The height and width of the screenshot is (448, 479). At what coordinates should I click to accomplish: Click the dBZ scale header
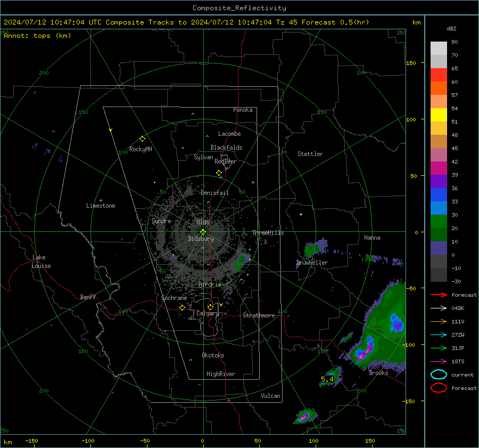click(451, 29)
